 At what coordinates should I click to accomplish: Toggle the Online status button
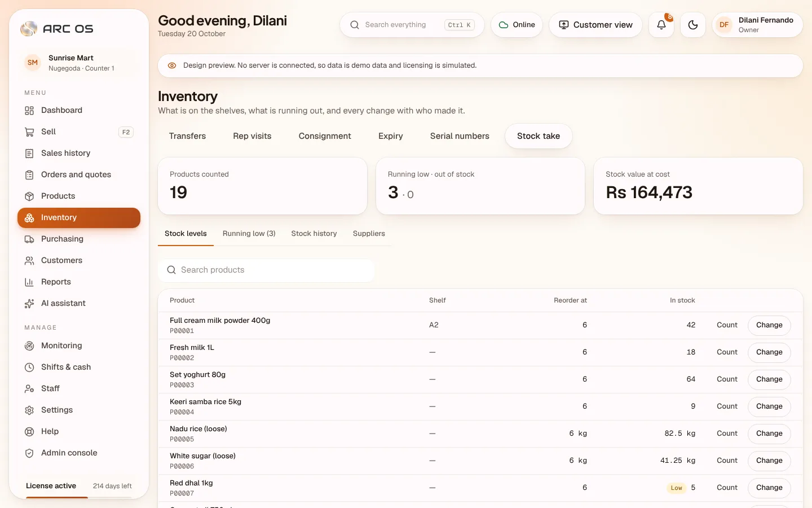(517, 25)
